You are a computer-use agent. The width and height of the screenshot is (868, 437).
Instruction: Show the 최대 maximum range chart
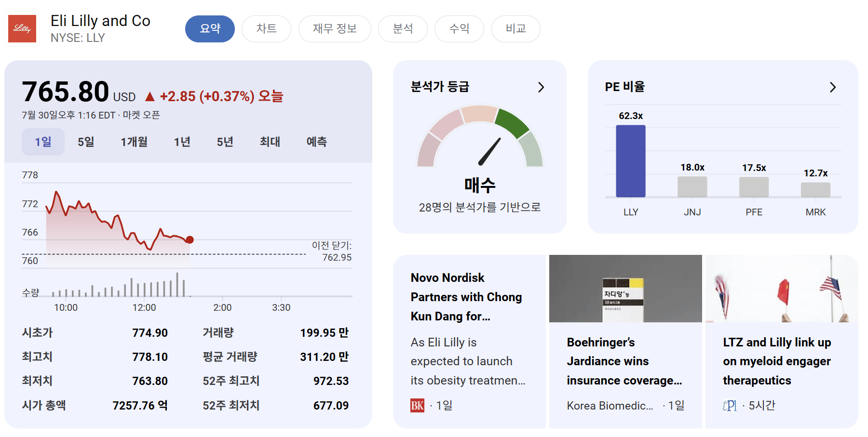tap(270, 142)
